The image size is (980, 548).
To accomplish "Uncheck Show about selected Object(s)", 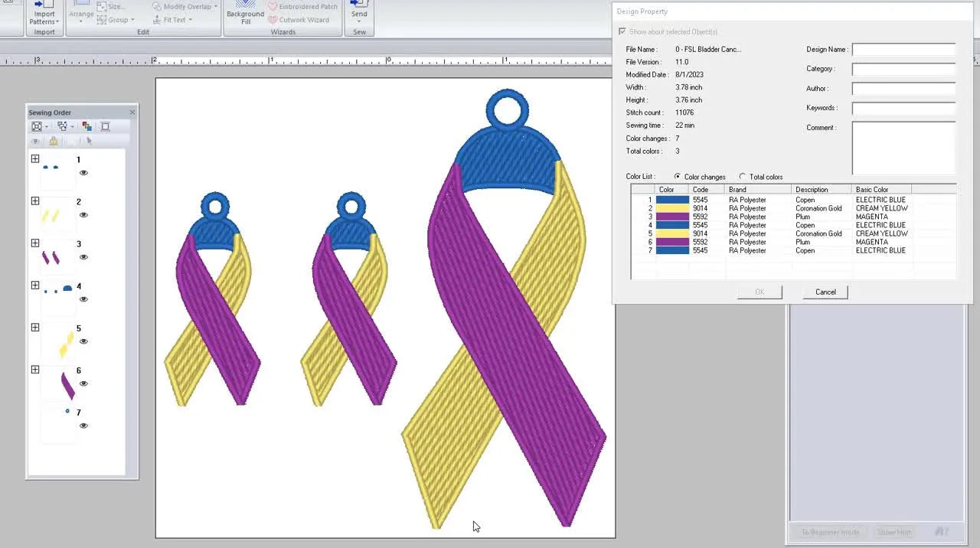I will (622, 31).
